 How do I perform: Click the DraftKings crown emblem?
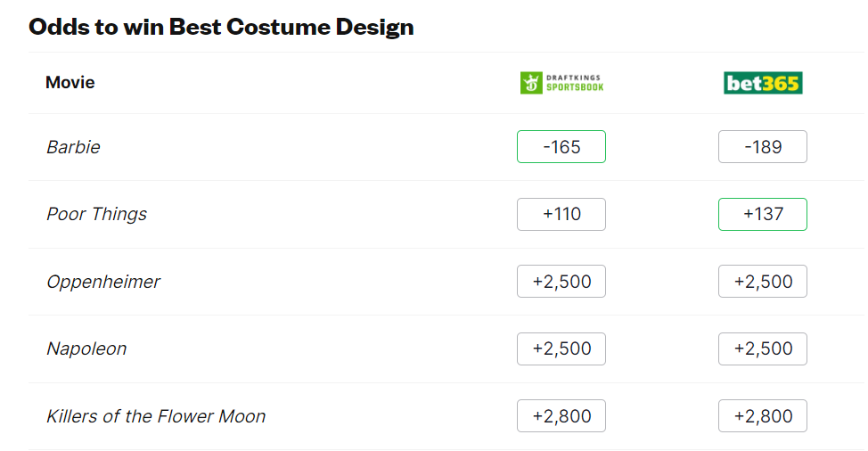click(x=531, y=84)
